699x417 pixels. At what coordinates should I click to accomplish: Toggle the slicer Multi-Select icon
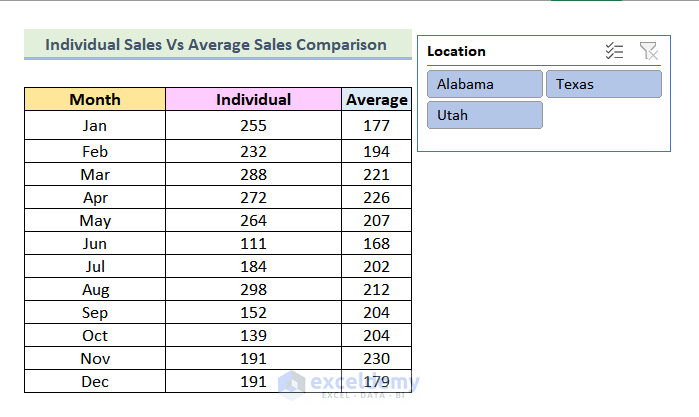(614, 51)
